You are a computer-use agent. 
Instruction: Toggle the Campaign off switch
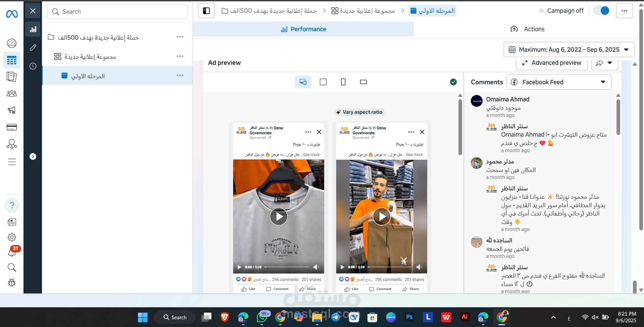click(601, 11)
